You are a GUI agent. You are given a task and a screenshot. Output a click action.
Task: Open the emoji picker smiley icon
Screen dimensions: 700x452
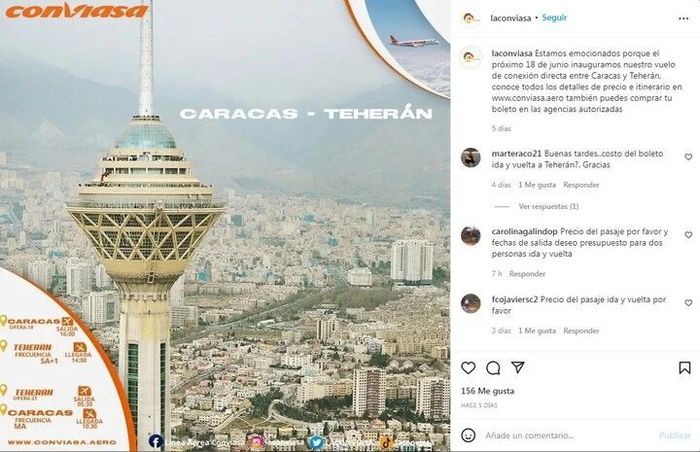click(468, 435)
